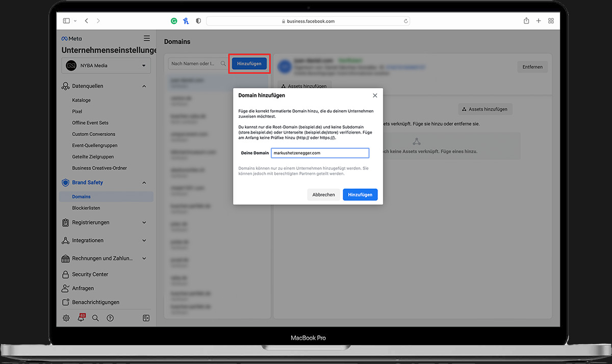Go back with Safari's back arrow
Screen dimensions: 612x364
click(x=86, y=21)
